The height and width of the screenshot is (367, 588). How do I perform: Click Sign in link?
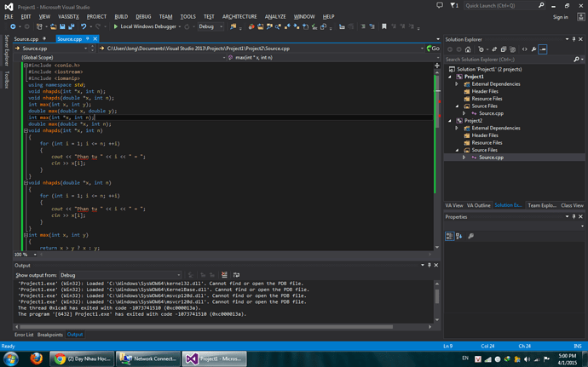tap(560, 17)
